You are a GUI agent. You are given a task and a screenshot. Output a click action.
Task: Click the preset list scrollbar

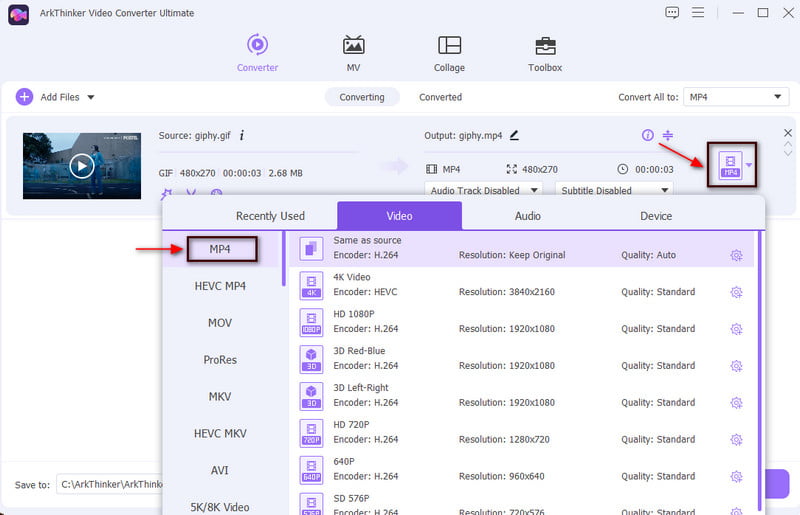[x=760, y=370]
